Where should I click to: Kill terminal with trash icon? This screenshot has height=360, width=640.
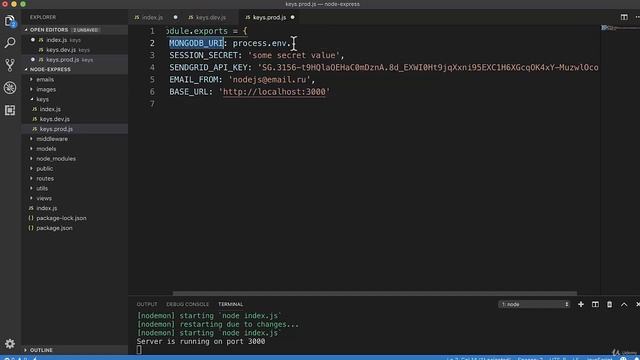(609, 304)
